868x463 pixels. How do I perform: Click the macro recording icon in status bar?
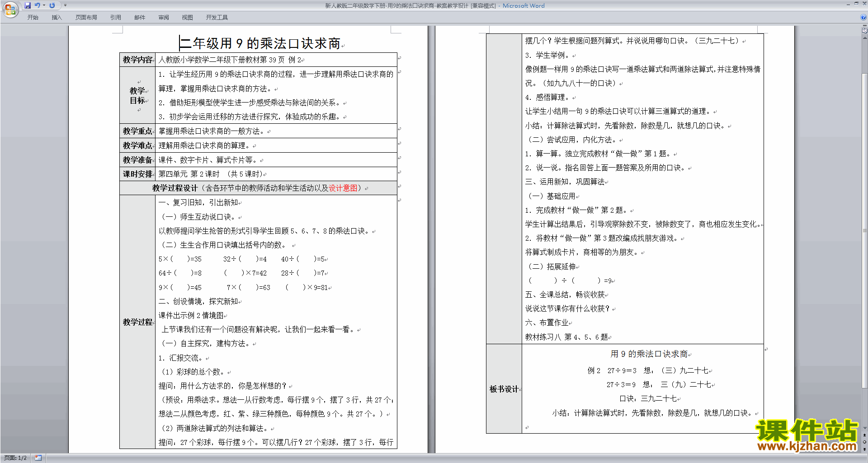tap(38, 458)
